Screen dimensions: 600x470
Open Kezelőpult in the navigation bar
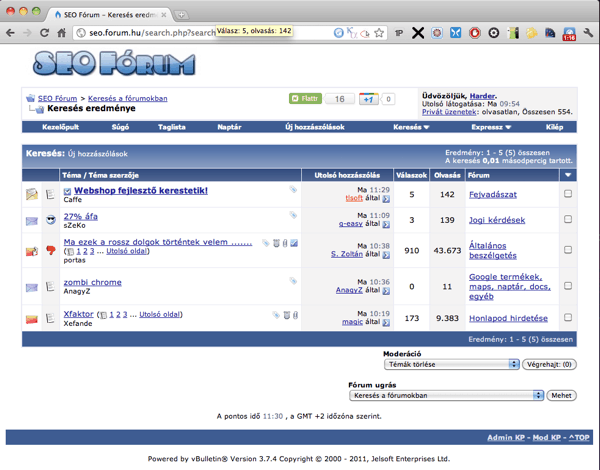(x=60, y=127)
